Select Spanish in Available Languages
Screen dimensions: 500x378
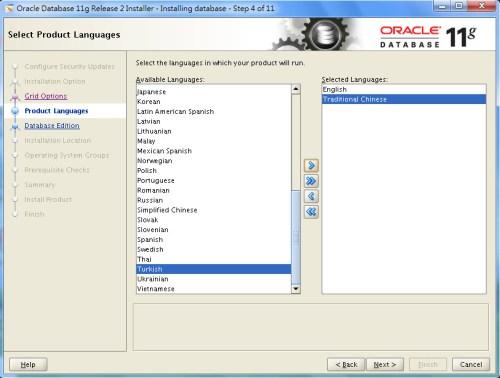click(x=214, y=240)
